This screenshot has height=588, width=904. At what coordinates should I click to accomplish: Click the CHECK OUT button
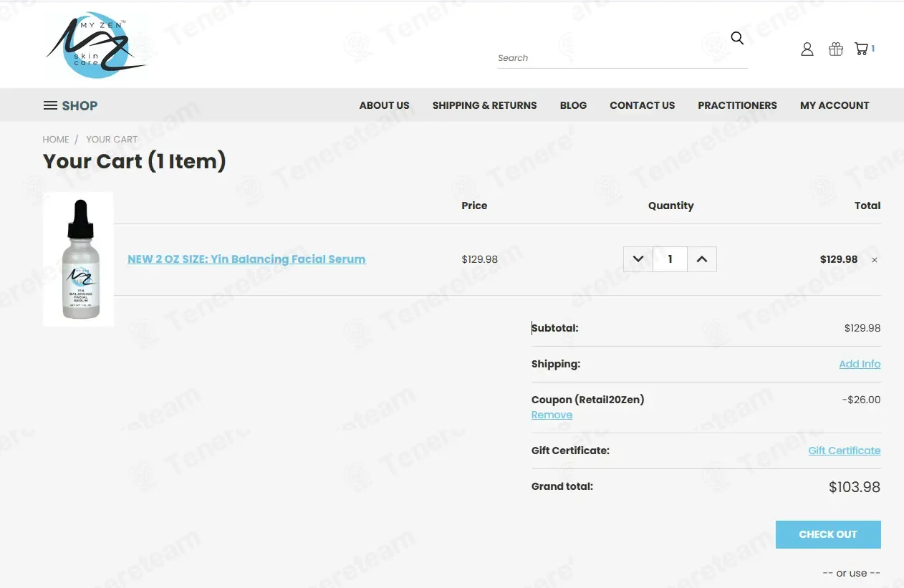[x=828, y=534]
